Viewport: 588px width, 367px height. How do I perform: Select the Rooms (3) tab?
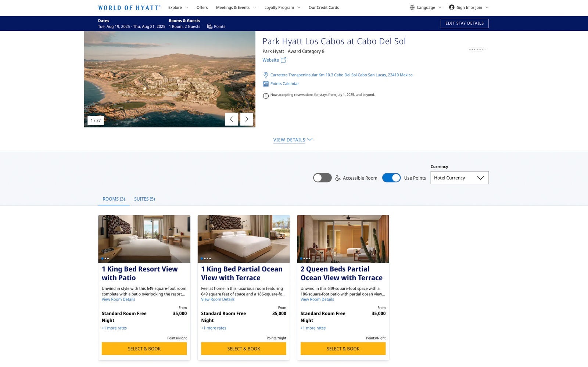114,199
